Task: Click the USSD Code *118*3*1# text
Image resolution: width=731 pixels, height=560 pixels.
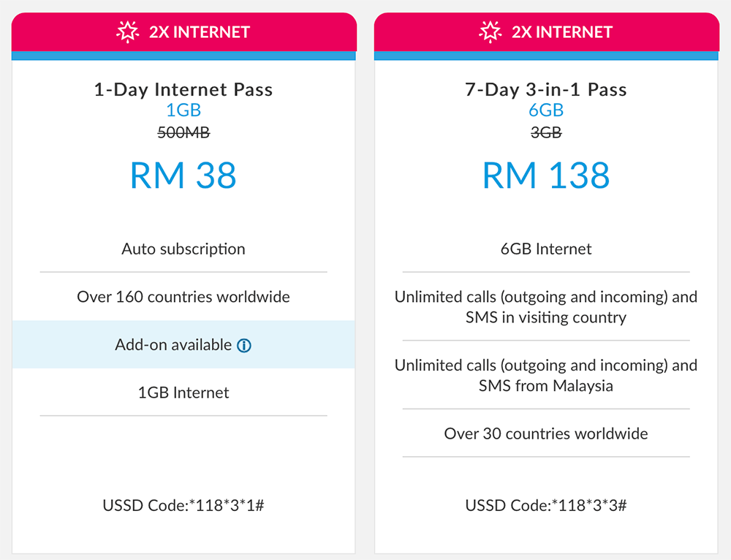Action: pos(183,505)
